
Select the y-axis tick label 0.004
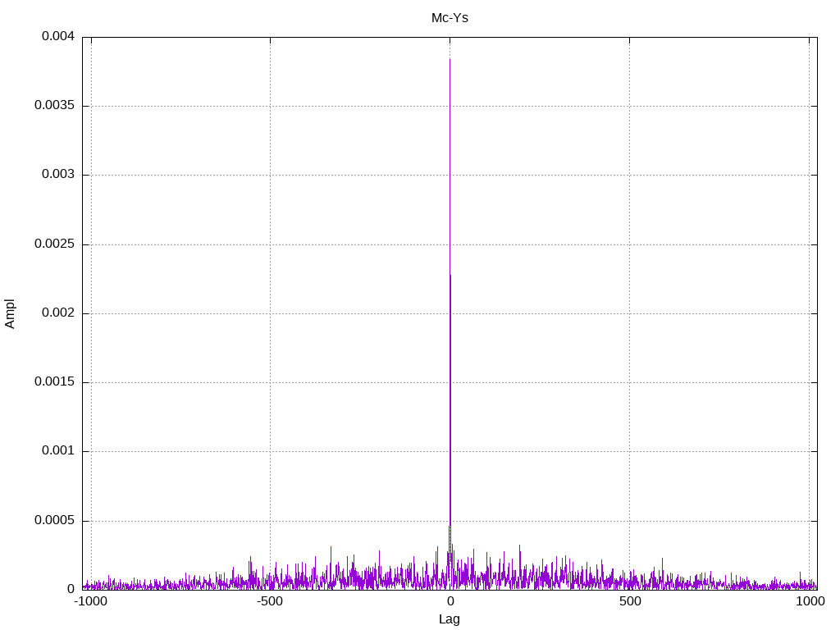[x=58, y=36]
